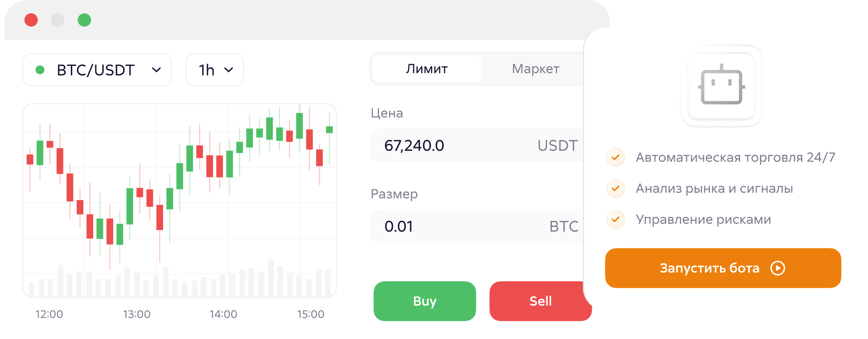
Task: Click the gray window minimize dot
Action: pyautogui.click(x=57, y=20)
